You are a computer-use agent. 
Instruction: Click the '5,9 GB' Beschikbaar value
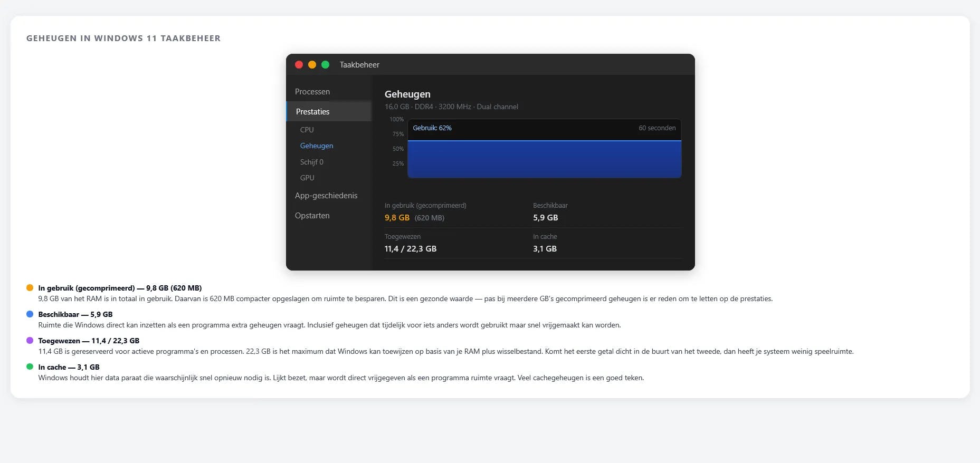(545, 218)
